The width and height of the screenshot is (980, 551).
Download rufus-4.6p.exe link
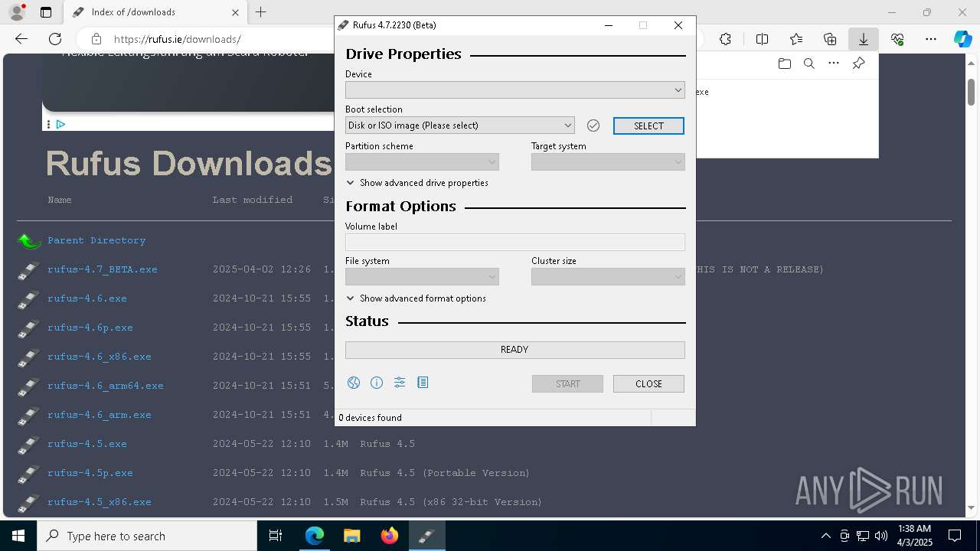coord(90,328)
